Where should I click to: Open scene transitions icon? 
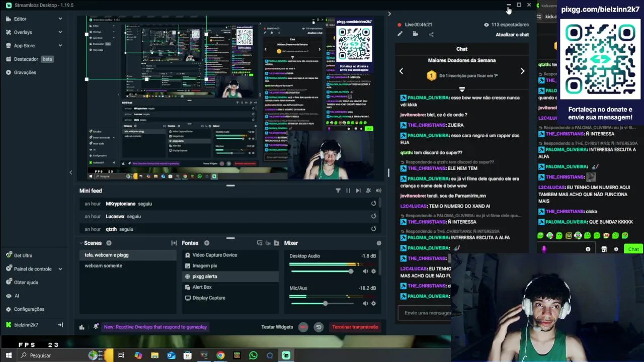pos(174,243)
